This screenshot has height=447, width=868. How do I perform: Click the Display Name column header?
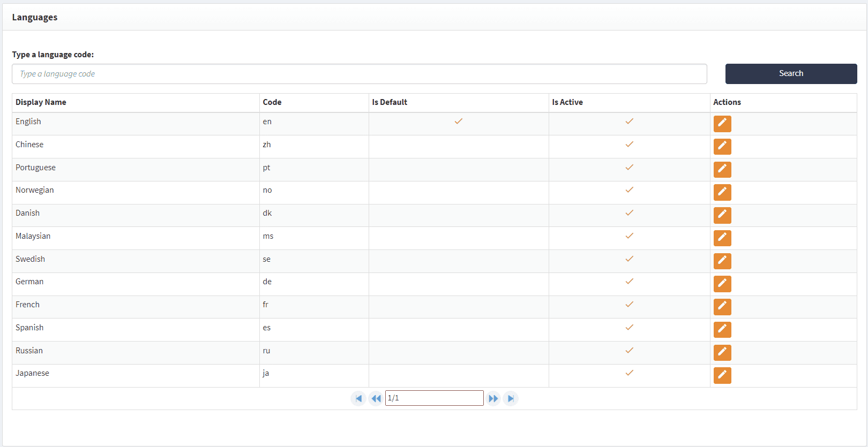(x=41, y=102)
